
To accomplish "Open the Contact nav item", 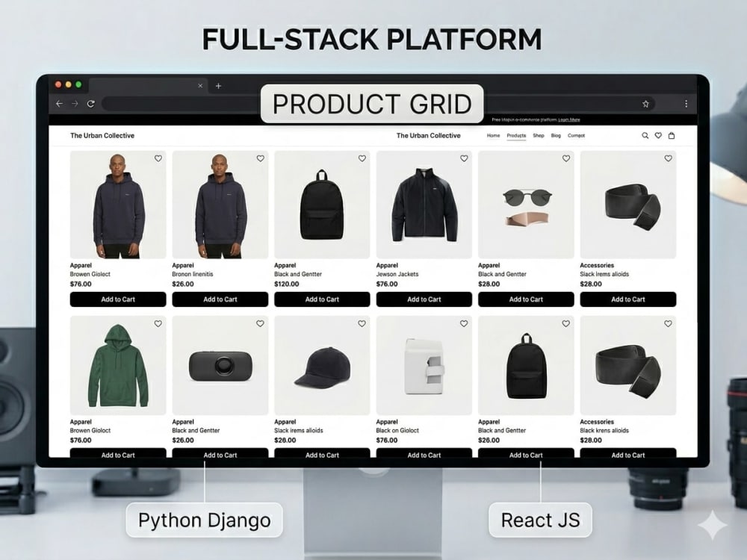I will pos(576,136).
